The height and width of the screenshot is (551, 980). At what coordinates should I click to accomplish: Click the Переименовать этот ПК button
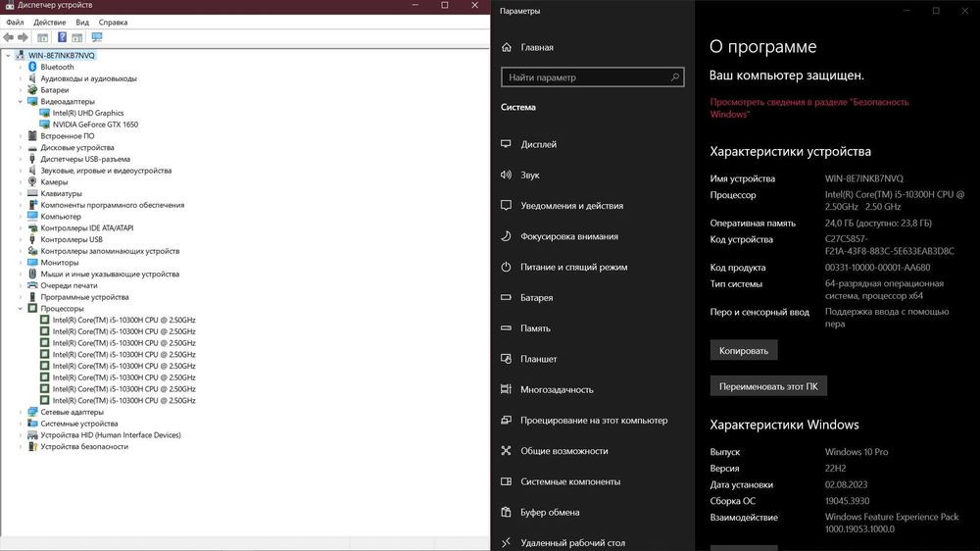click(768, 386)
